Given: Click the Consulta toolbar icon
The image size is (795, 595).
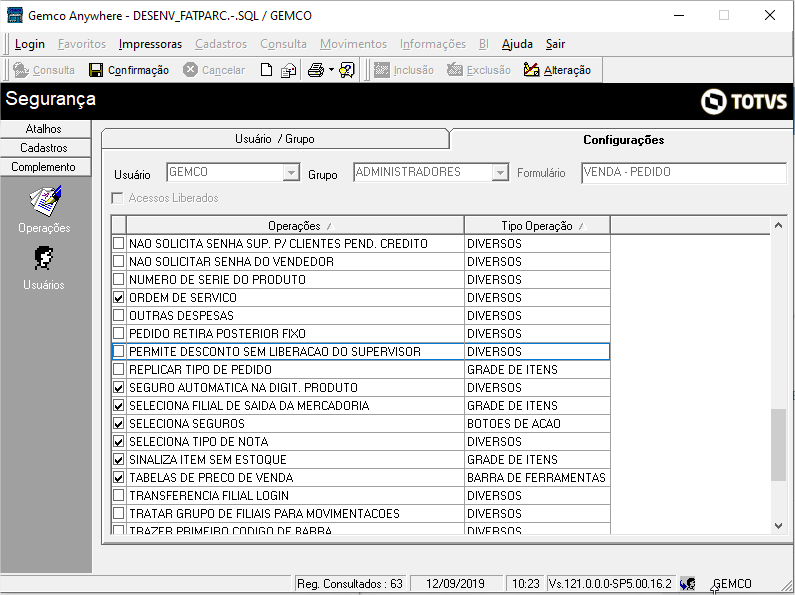Looking at the screenshot, I should click(x=21, y=70).
